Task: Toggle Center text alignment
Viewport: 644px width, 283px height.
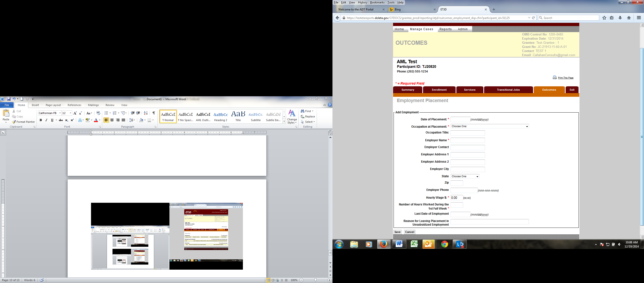Action: tap(112, 120)
